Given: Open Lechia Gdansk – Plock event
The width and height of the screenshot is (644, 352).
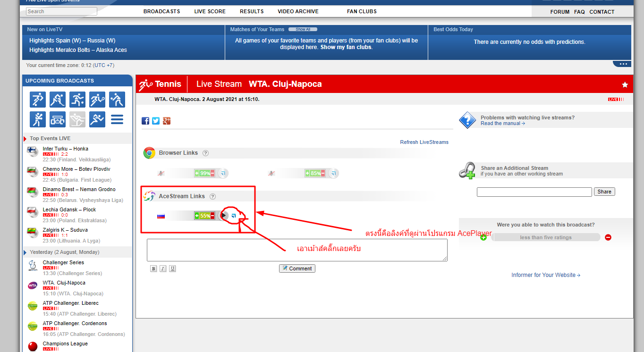Looking at the screenshot, I should click(69, 210).
